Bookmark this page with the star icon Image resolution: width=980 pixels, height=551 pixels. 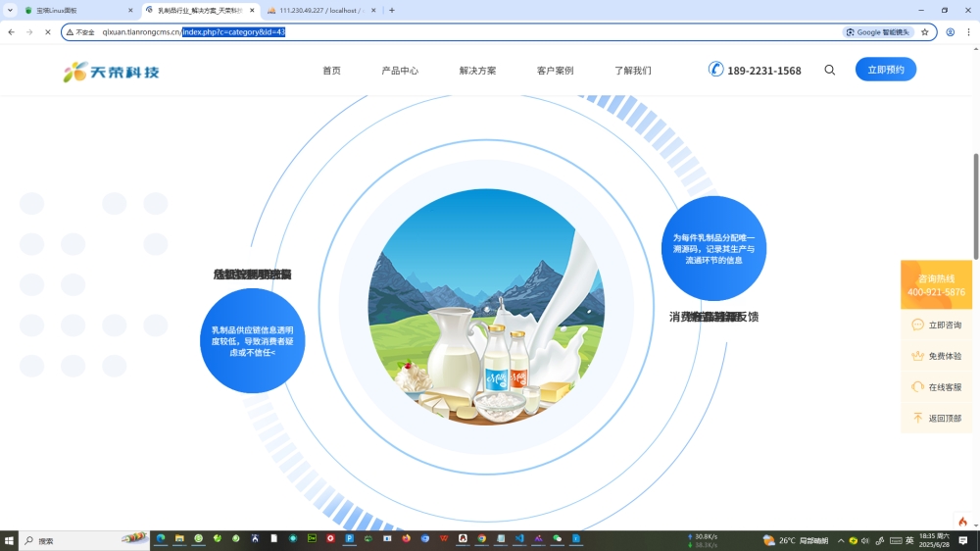[925, 32]
